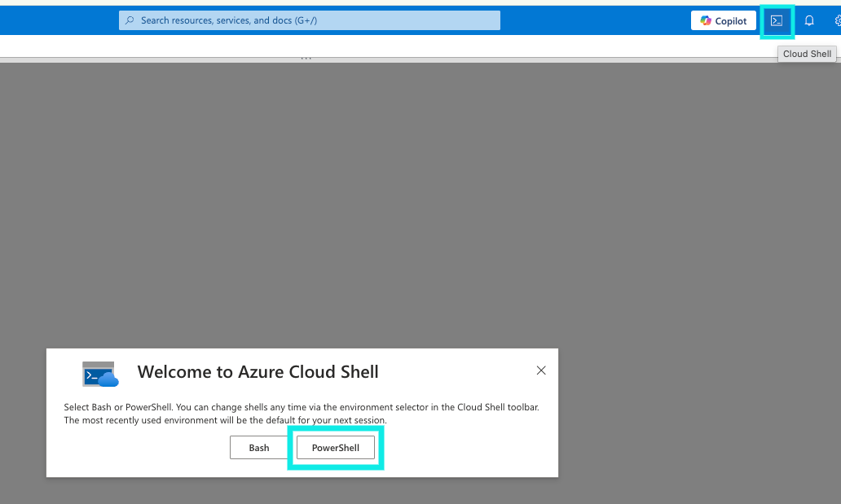This screenshot has height=504, width=841.
Task: Open the notifications bell
Action: (809, 21)
